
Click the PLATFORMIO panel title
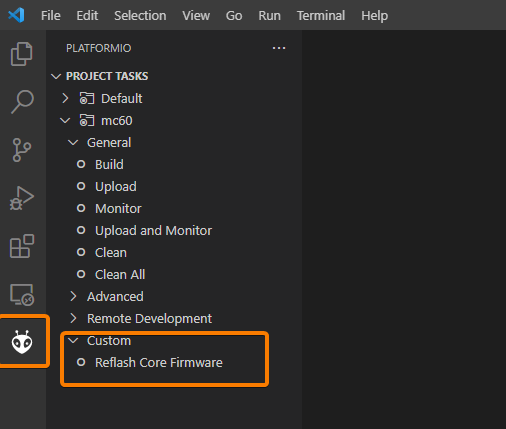[98, 48]
